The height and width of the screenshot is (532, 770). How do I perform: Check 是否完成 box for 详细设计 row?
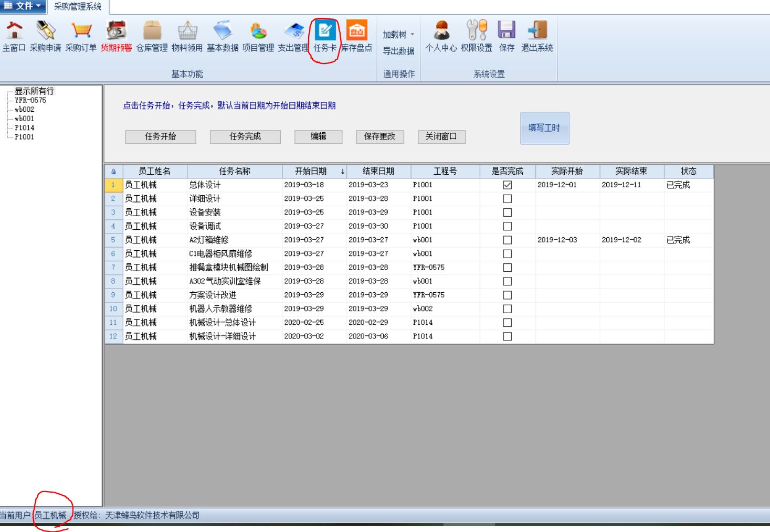pyautogui.click(x=507, y=199)
